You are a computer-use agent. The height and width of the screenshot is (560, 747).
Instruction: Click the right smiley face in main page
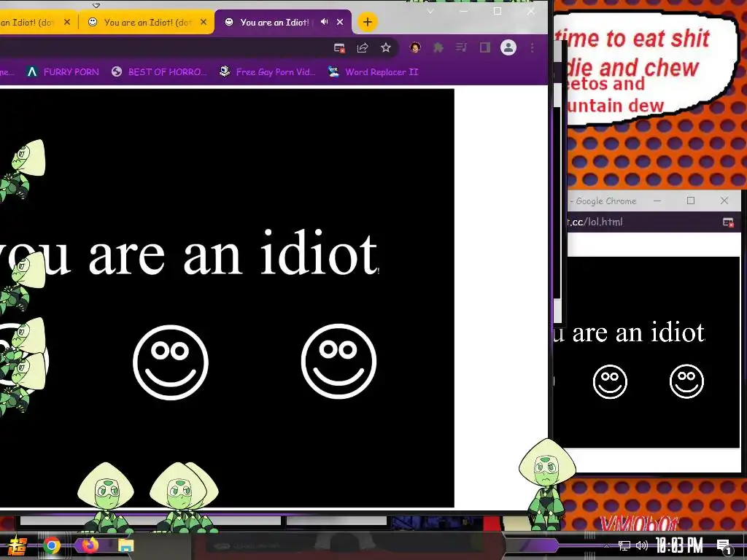tap(338, 361)
